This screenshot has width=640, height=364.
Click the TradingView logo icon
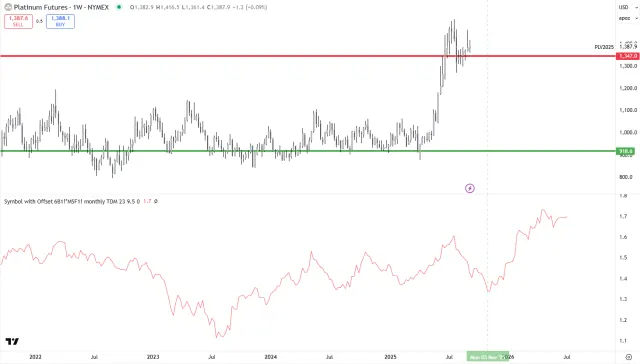[x=12, y=342]
